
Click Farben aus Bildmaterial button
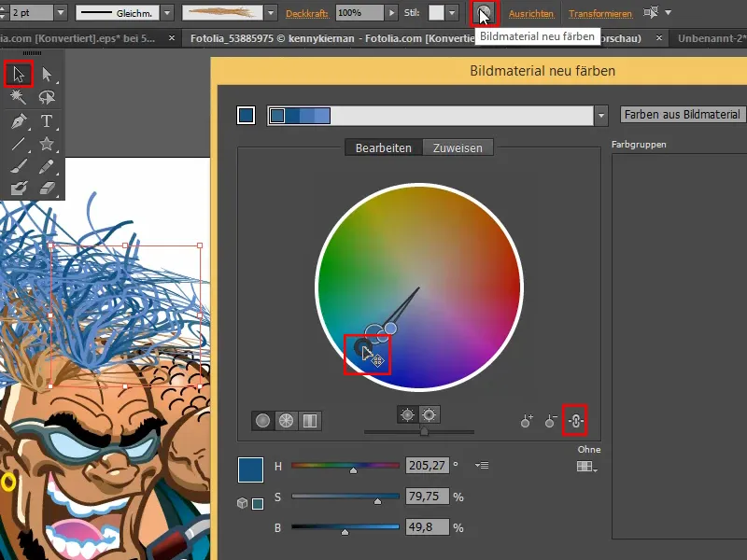[684, 115]
